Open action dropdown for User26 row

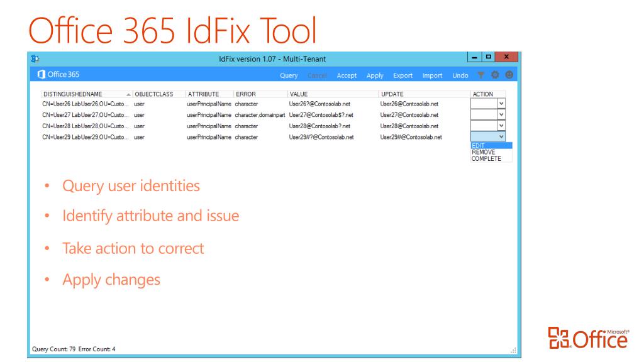[x=501, y=104]
